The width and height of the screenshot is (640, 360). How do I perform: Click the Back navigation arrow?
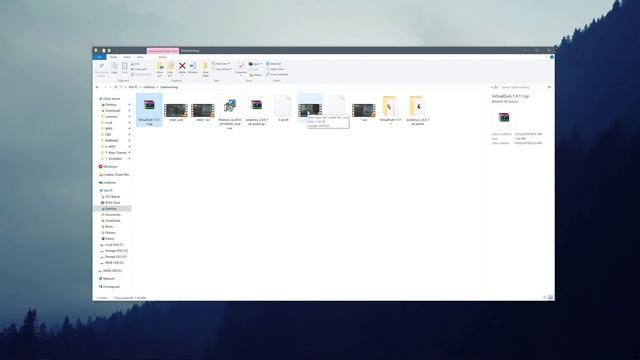point(97,87)
